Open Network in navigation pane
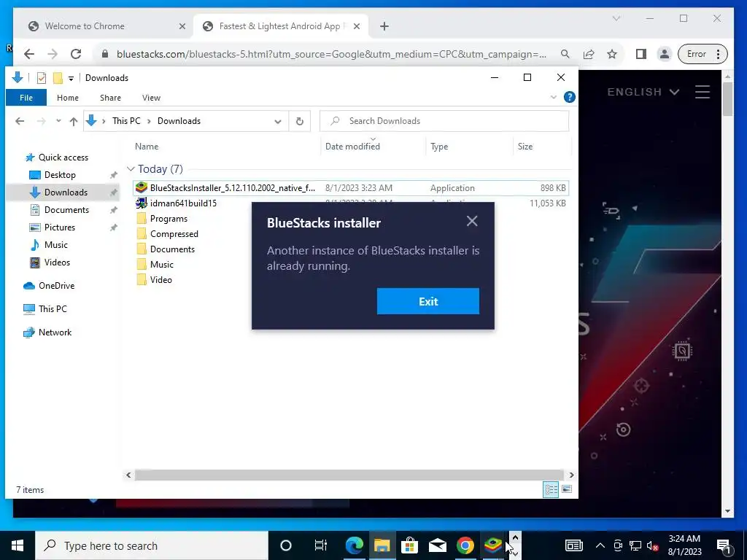Screen dimensions: 747x560 point(55,332)
